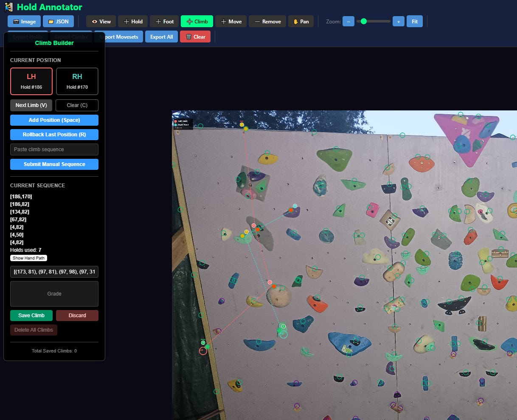Click Rollback Last Position (R)

click(54, 134)
